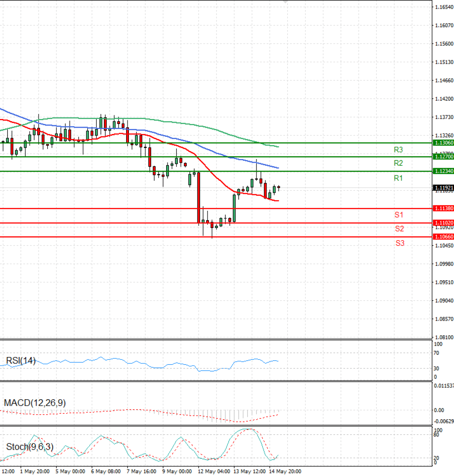Click the S1 support label
The height and width of the screenshot is (476, 454).
(399, 215)
